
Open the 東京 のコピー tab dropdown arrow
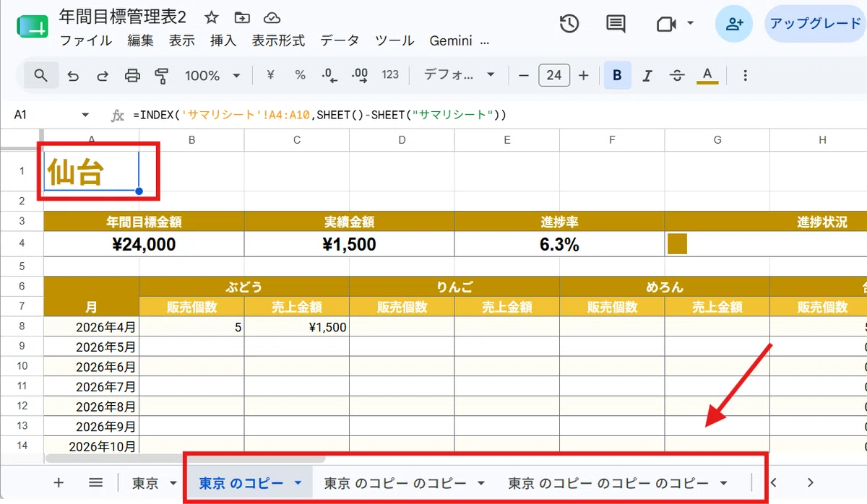point(298,483)
